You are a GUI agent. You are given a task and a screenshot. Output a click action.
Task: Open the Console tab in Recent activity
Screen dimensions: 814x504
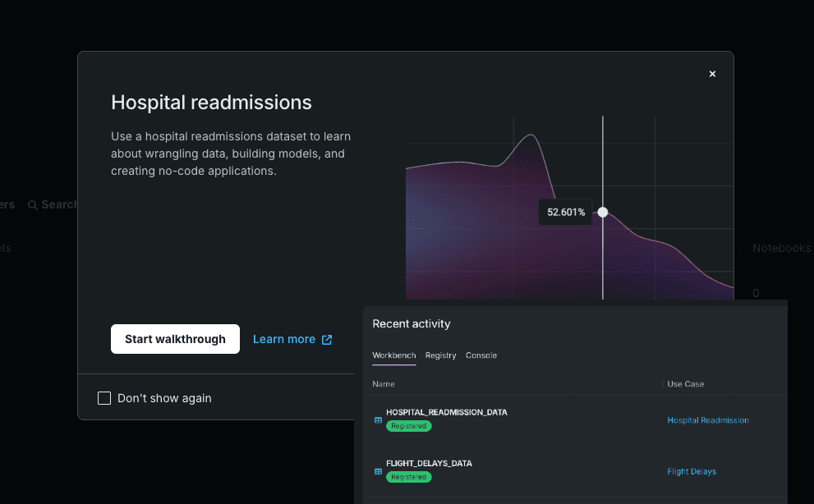click(481, 355)
